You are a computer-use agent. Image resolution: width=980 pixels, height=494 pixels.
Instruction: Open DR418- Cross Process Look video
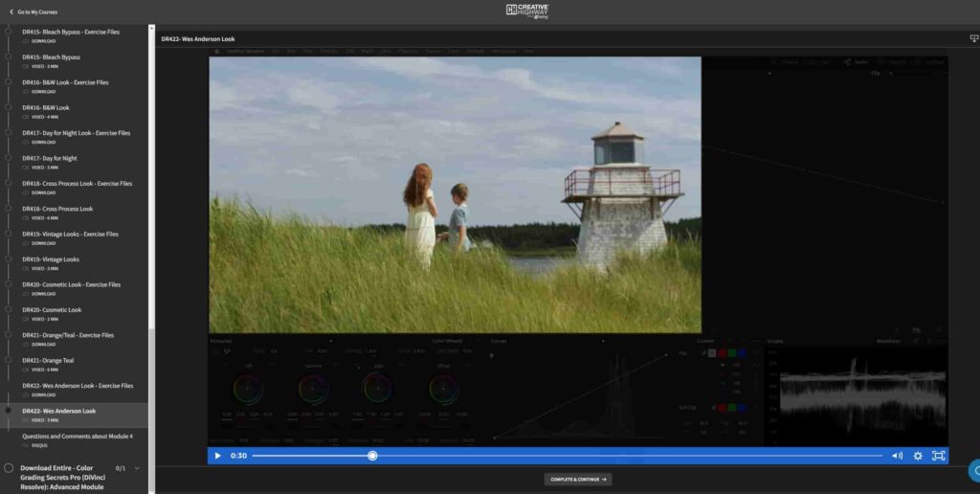pyautogui.click(x=57, y=209)
